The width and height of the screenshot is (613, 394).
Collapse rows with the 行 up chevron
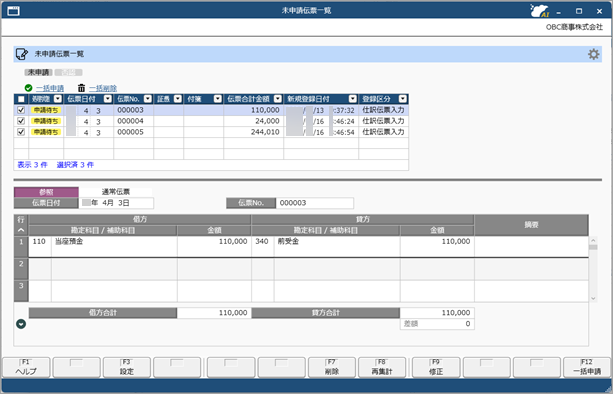click(x=21, y=230)
